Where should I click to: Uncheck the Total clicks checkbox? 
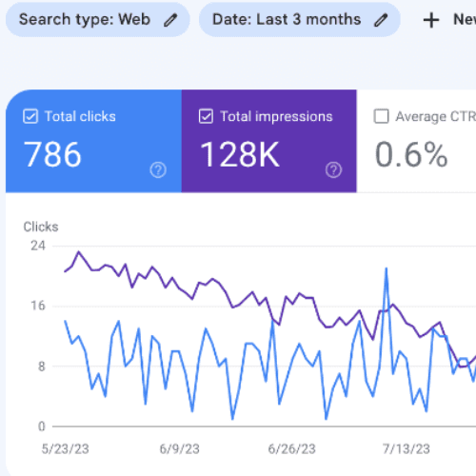(x=30, y=116)
